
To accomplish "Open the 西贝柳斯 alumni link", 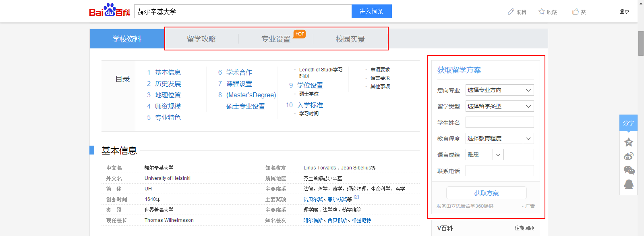I will tap(337, 220).
